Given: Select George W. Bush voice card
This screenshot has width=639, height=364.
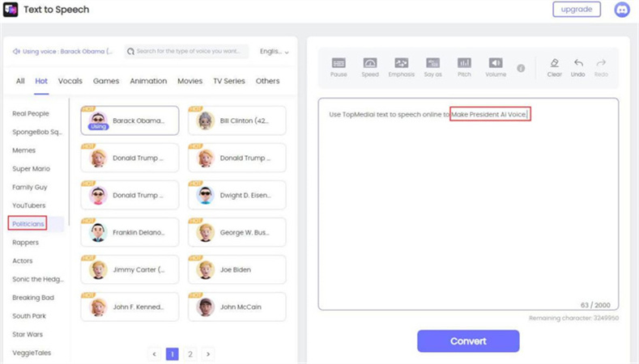Looking at the screenshot, I should [x=236, y=232].
